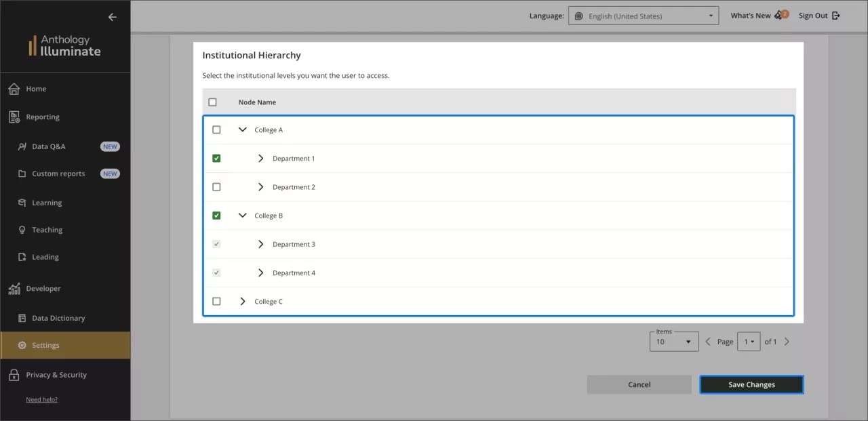This screenshot has width=868, height=421.
Task: Expand the Department 3 node
Action: pos(260,243)
